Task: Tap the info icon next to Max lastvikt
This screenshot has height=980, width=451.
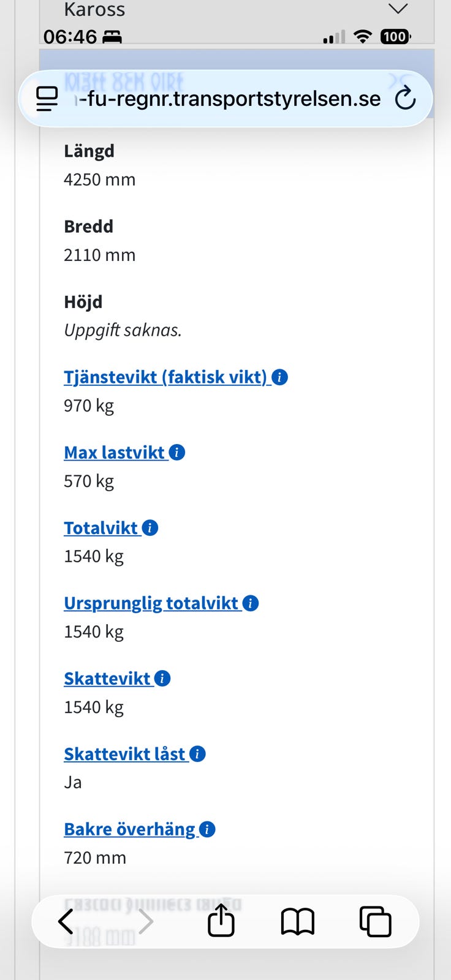Action: (176, 453)
